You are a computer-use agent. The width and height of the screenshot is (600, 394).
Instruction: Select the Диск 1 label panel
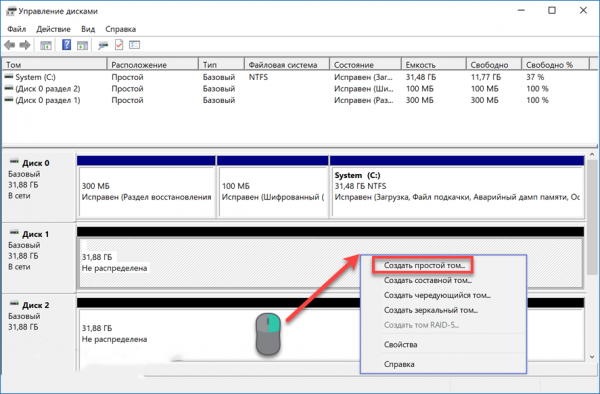[x=39, y=258]
